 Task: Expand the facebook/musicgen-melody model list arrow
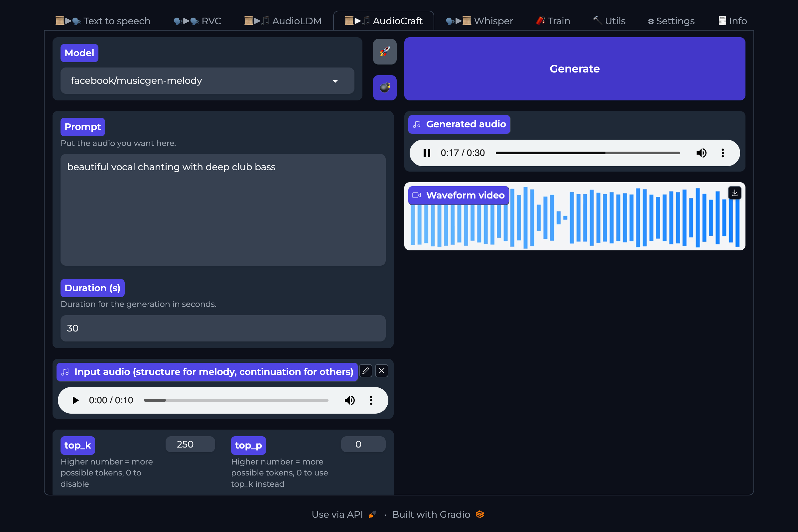click(335, 81)
